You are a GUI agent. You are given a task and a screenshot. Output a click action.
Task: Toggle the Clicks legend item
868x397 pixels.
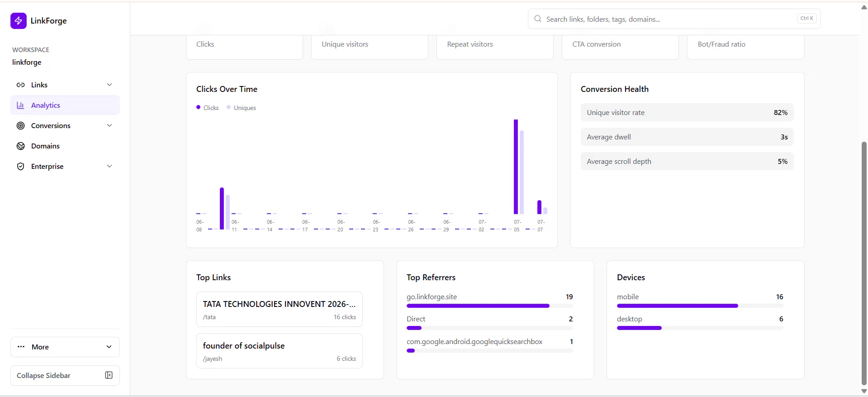pyautogui.click(x=208, y=108)
